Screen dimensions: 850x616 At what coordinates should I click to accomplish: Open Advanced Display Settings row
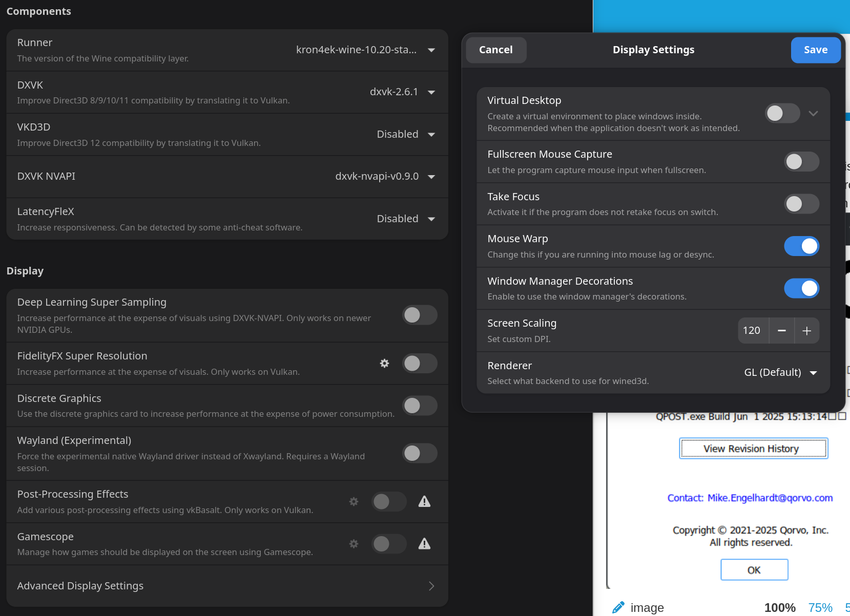227,586
